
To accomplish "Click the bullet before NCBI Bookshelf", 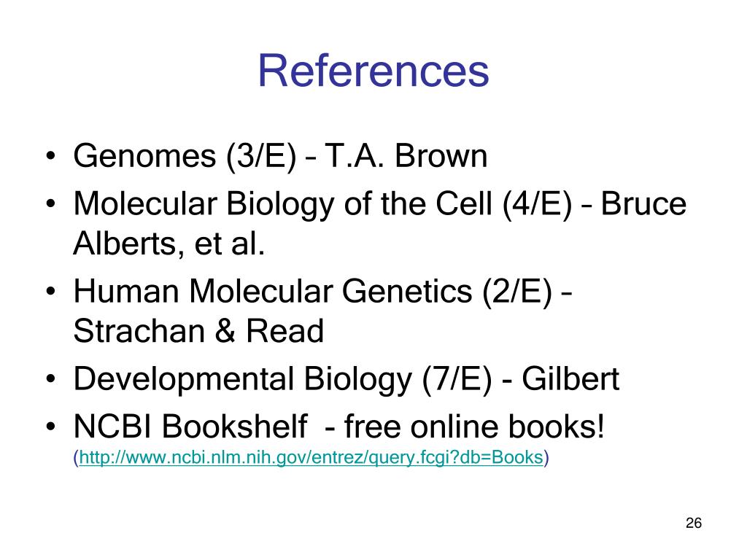I will pyautogui.click(x=51, y=426).
